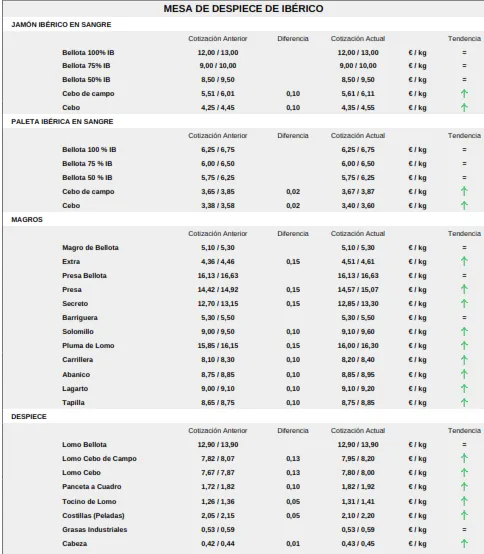Click the up arrow for Panceta a Cuadro
The height and width of the screenshot is (554, 484).
(464, 487)
